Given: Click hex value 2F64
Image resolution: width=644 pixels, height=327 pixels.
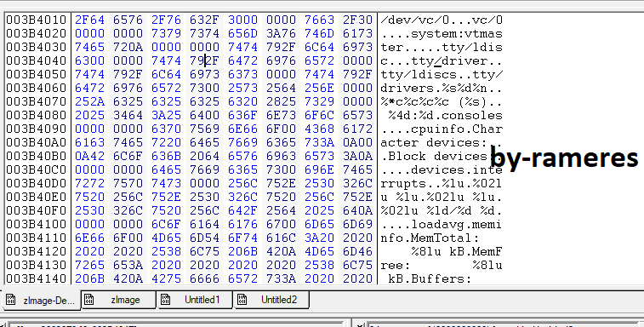Looking at the screenshot, I should [89, 20].
